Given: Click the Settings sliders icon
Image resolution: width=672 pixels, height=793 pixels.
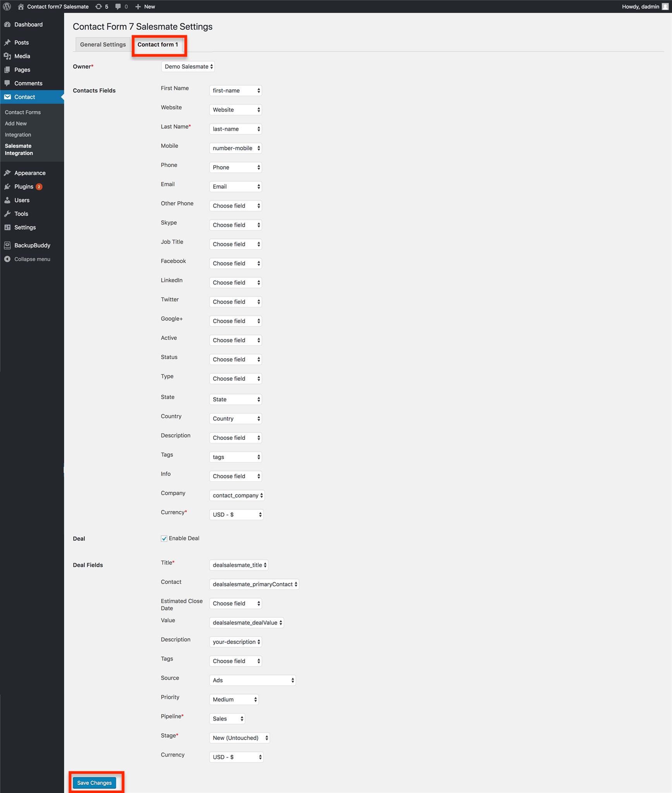Looking at the screenshot, I should [x=7, y=227].
